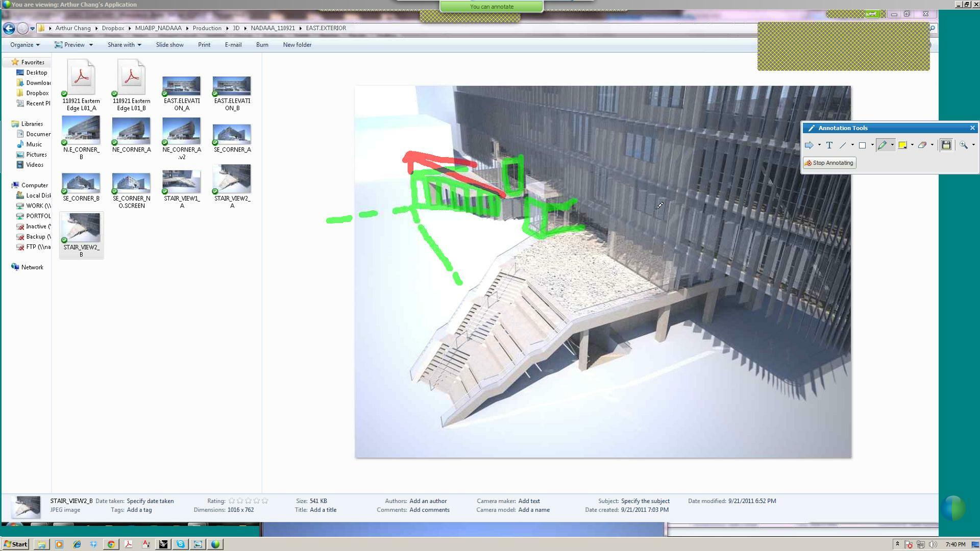Click Add a tag field
The width and height of the screenshot is (980, 551).
(x=139, y=510)
